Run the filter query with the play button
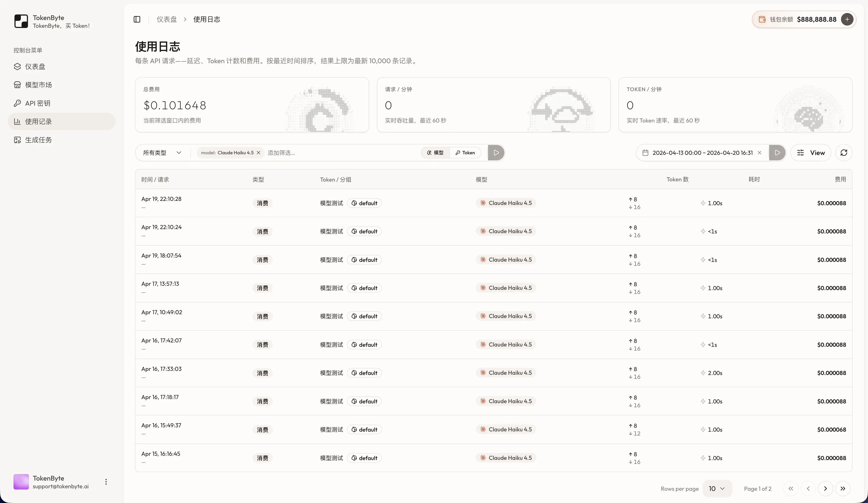The height and width of the screenshot is (503, 868). click(496, 152)
